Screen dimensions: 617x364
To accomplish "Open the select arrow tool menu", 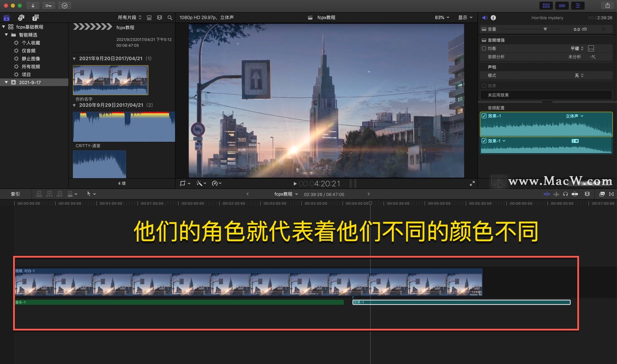I will coord(91,194).
